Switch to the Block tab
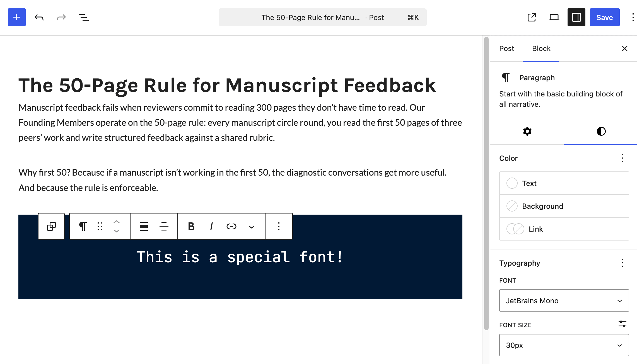 pos(541,48)
